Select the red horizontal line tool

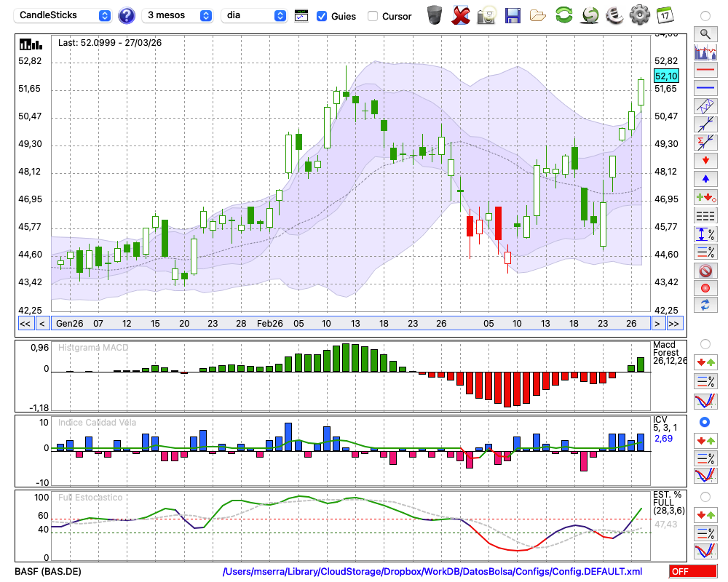pos(705,71)
